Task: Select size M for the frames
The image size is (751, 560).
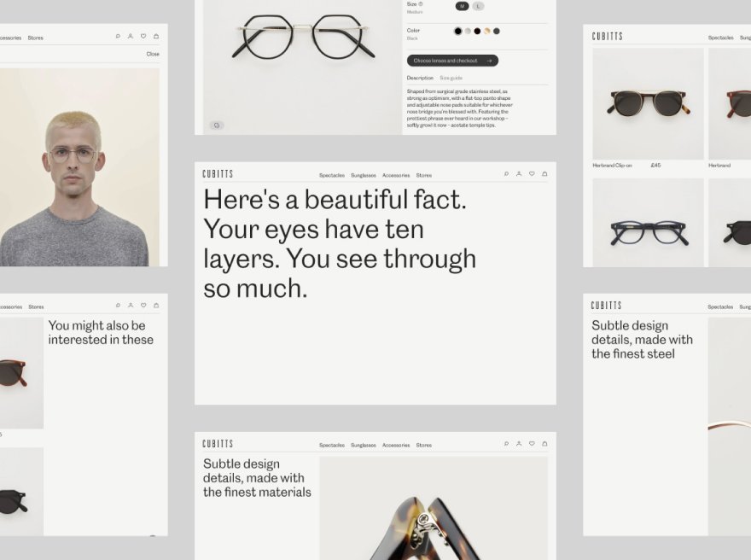Action: pos(462,6)
